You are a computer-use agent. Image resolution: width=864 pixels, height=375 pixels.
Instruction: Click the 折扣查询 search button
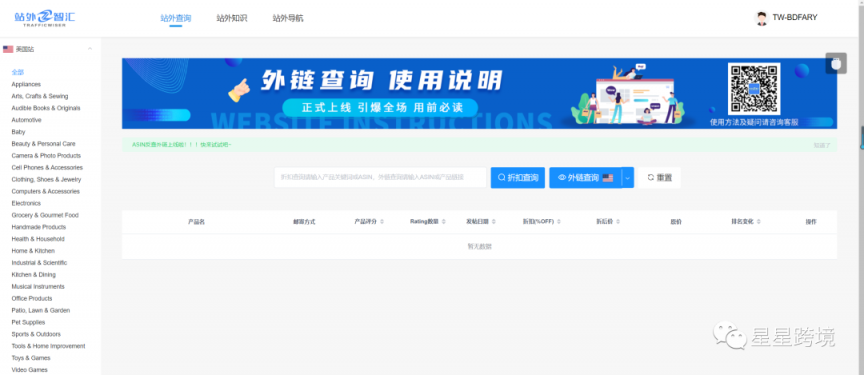[x=518, y=178]
